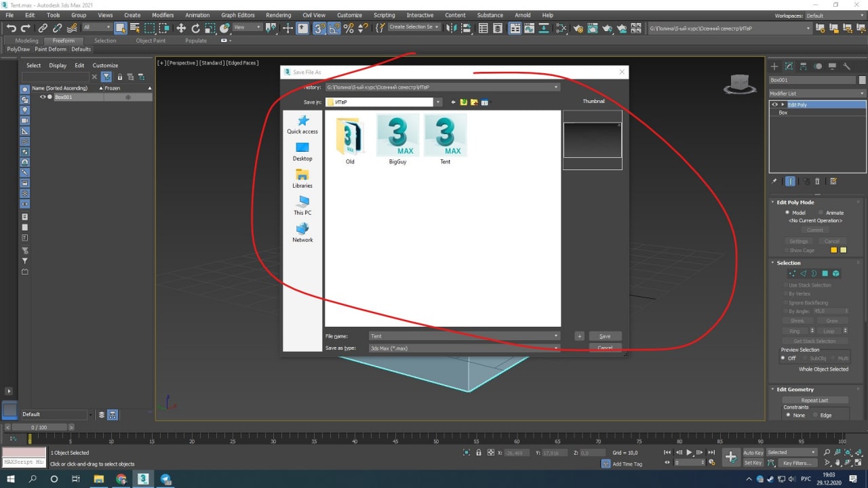This screenshot has height=488, width=868.
Task: Toggle visibility eye of Box001 in Scene Explorer
Action: (x=43, y=97)
